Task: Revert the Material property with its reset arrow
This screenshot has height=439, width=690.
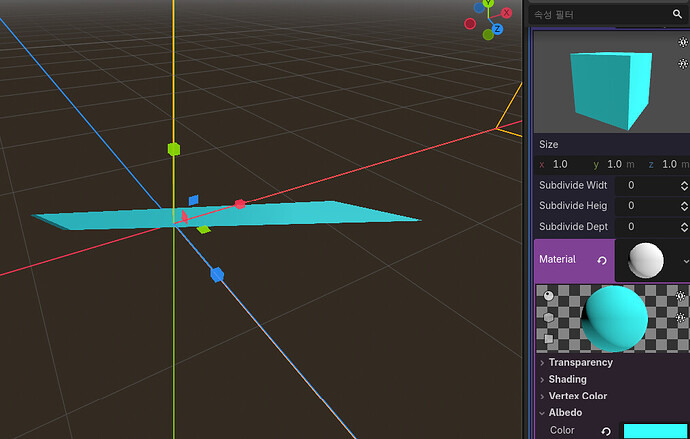Action: coord(602,260)
